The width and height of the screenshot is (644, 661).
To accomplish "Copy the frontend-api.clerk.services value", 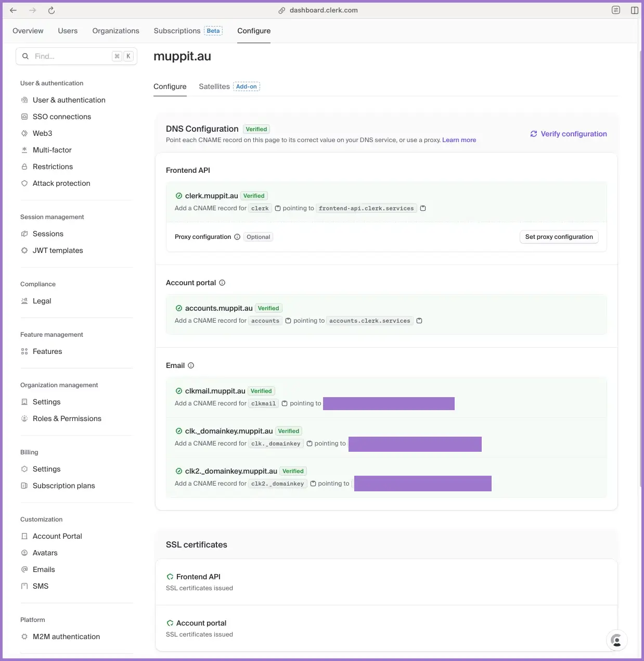I will [x=423, y=208].
